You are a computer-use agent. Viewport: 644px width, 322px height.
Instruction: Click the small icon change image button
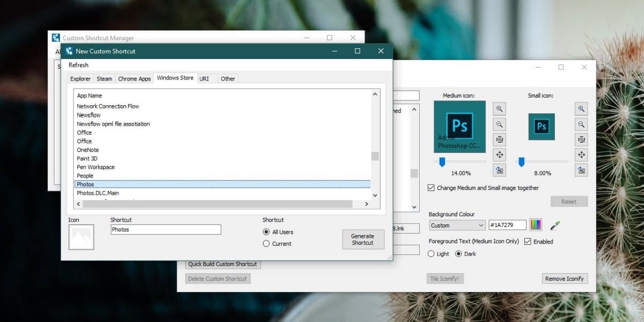(581, 171)
